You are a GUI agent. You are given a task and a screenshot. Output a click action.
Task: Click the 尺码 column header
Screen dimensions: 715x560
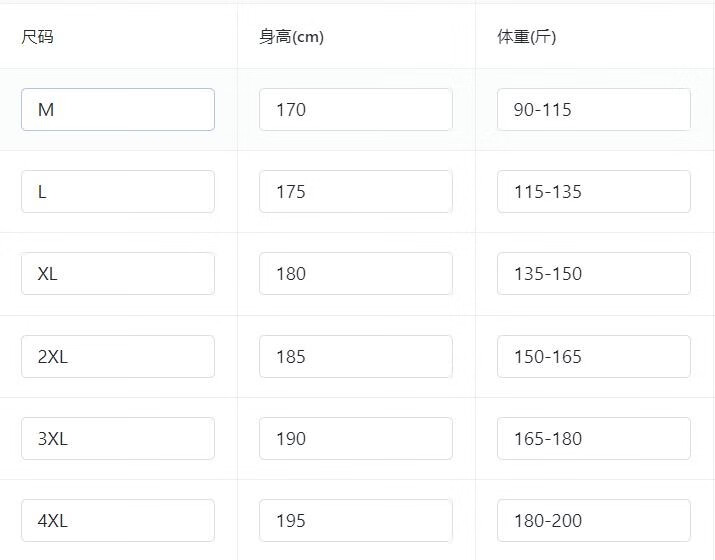pyautogui.click(x=38, y=37)
